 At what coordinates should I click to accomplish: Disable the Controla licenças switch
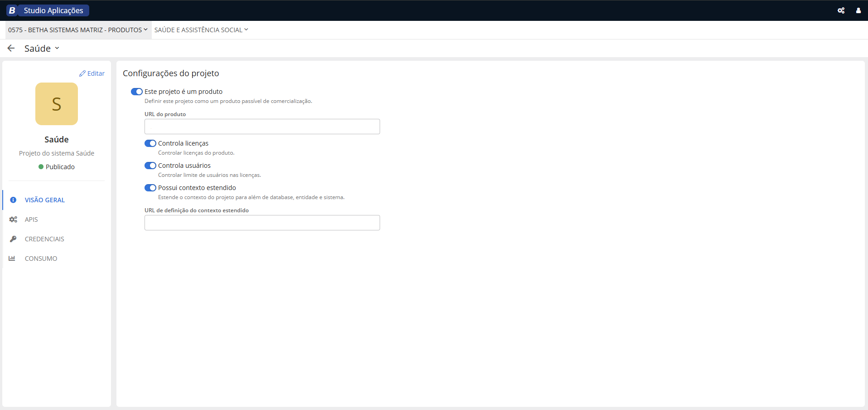pos(150,143)
